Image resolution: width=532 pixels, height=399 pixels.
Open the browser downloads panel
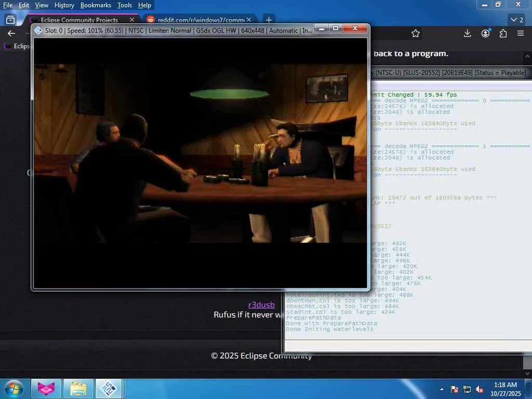pos(467,33)
